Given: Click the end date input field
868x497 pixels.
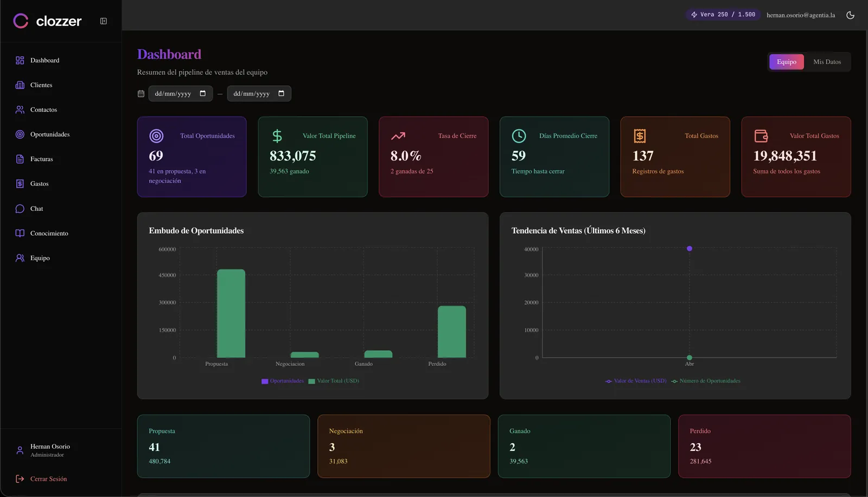Looking at the screenshot, I should (x=259, y=94).
